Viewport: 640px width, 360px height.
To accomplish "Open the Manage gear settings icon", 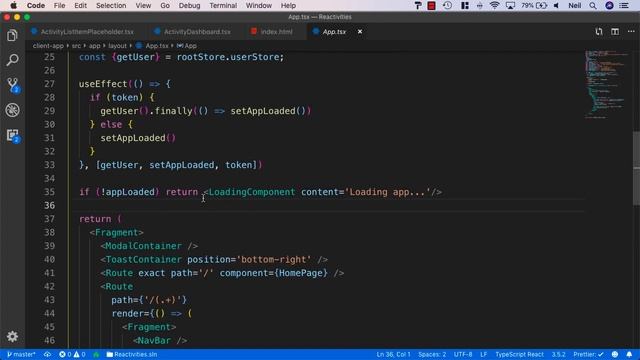I will click(x=12, y=336).
